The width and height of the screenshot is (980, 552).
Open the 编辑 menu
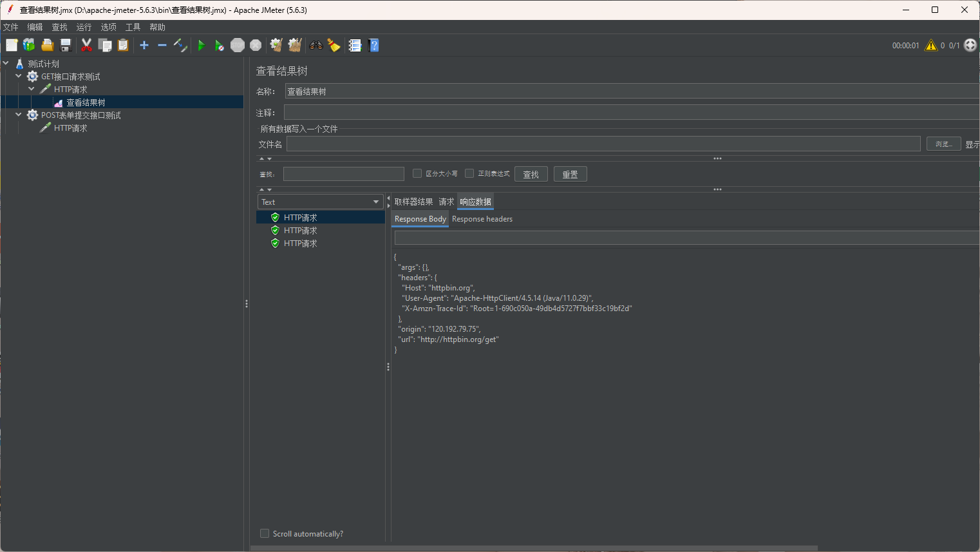tap(35, 27)
